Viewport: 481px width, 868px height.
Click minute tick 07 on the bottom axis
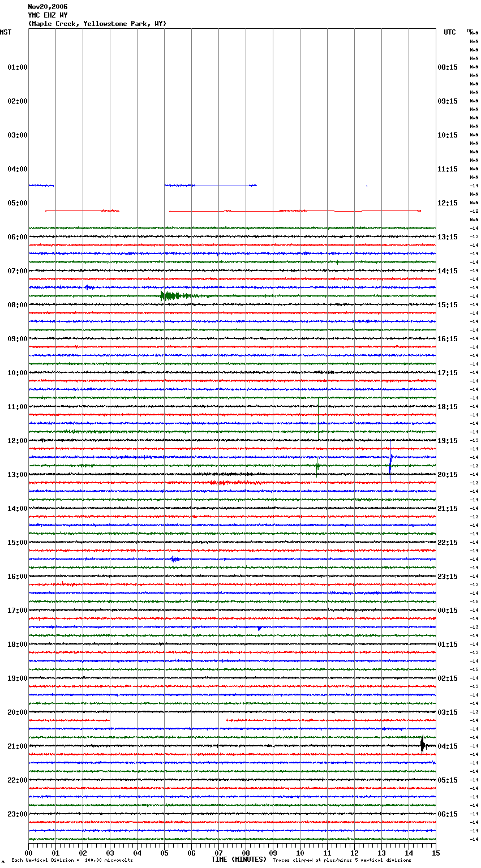click(x=218, y=853)
